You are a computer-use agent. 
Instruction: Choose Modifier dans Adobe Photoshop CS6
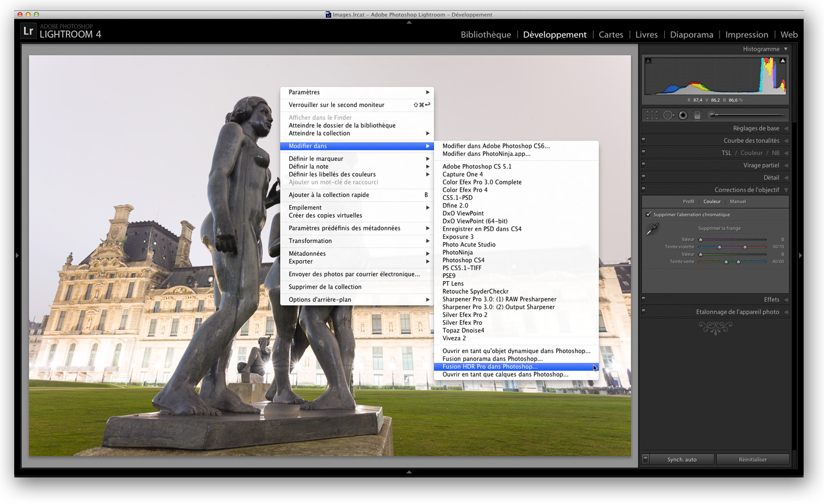point(516,146)
